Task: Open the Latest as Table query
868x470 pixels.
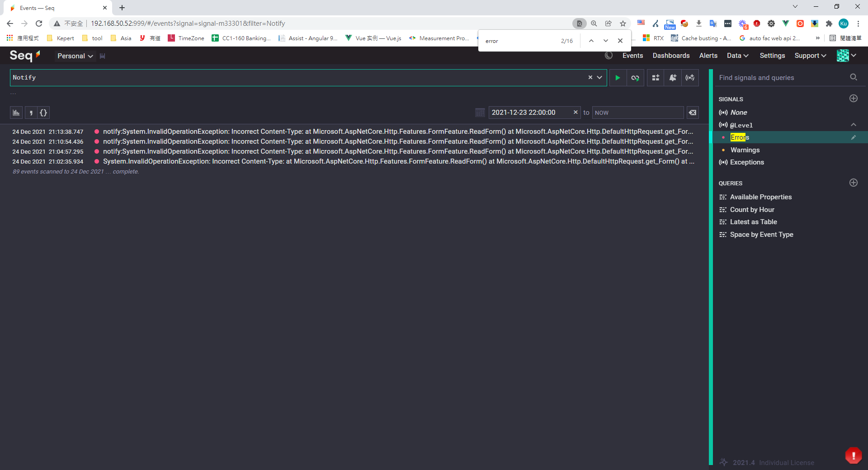Action: 753,222
